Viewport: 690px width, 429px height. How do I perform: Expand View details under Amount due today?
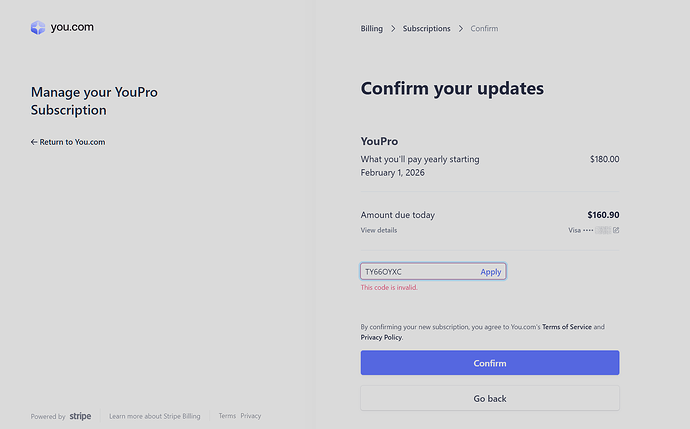tap(378, 230)
